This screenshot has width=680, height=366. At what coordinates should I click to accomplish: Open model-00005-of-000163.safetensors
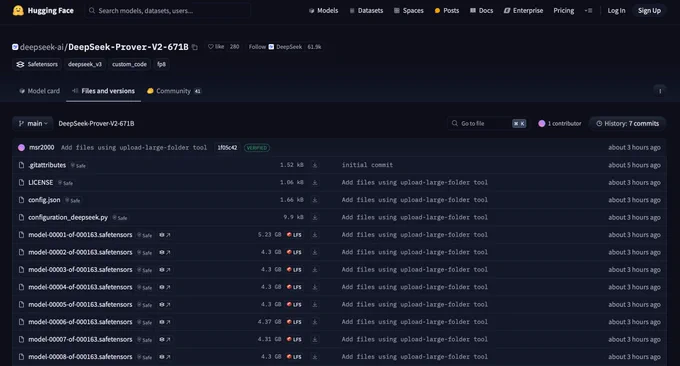80,304
